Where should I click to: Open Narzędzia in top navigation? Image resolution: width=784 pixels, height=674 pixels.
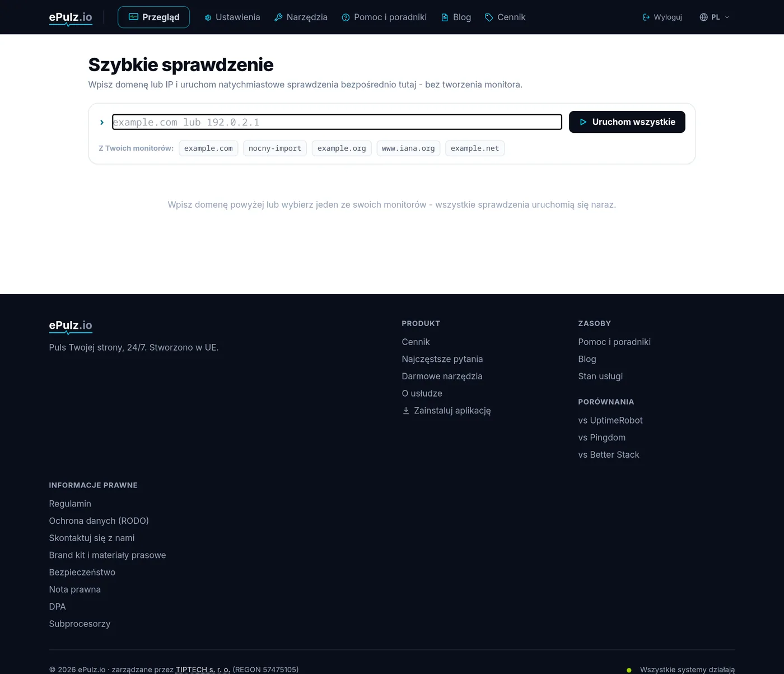tap(301, 17)
